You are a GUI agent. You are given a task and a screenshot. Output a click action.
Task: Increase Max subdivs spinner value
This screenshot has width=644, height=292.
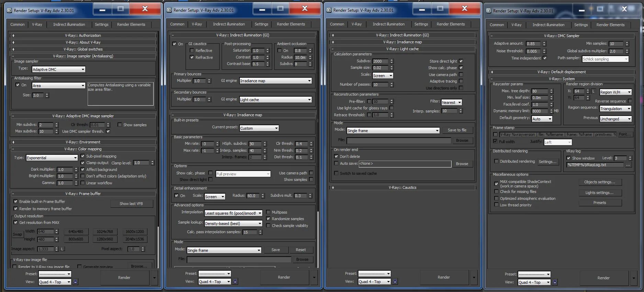coord(57,130)
